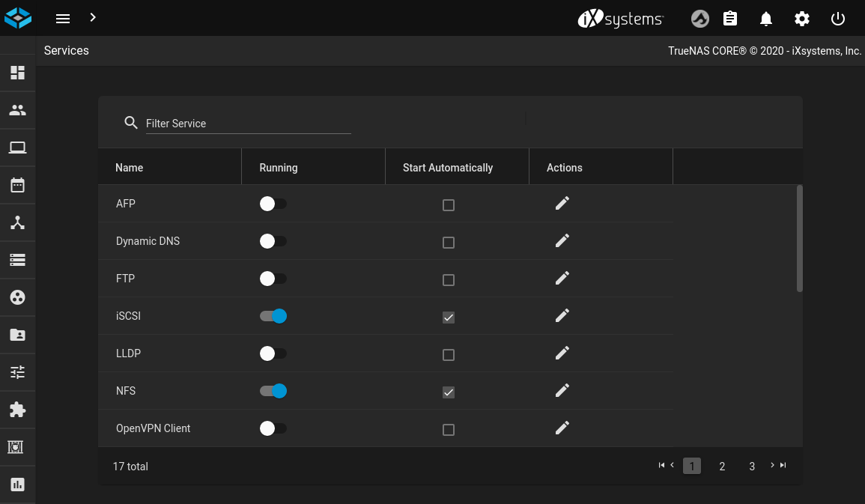
Task: Open the Plugins puzzle-piece icon
Action: [x=17, y=410]
